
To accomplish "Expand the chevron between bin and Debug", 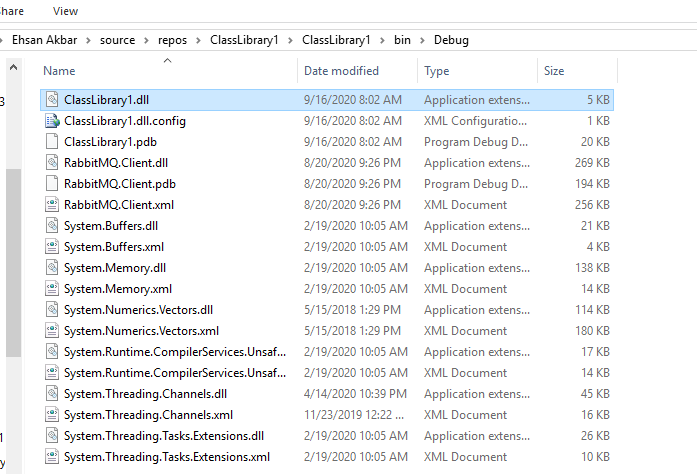I will (422, 40).
